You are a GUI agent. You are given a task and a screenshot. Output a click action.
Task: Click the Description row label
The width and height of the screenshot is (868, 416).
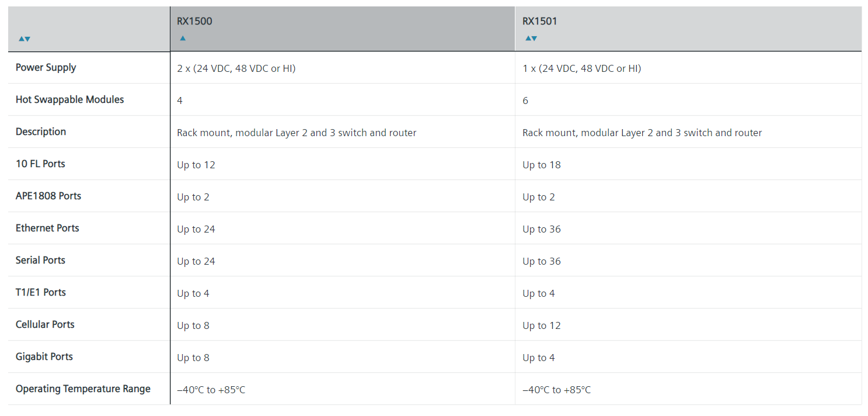point(41,131)
